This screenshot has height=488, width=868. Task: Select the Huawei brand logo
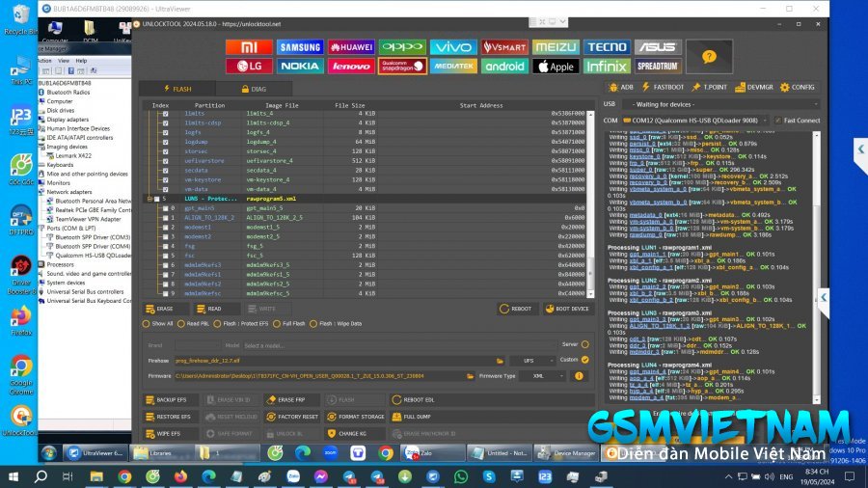tap(351, 47)
